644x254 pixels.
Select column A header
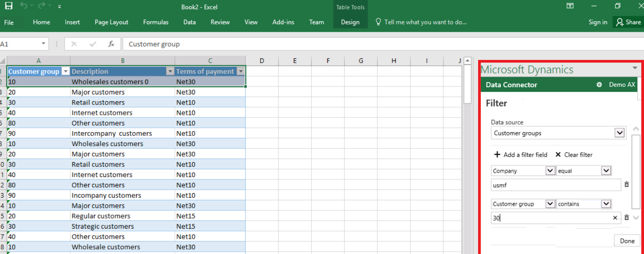point(39,61)
